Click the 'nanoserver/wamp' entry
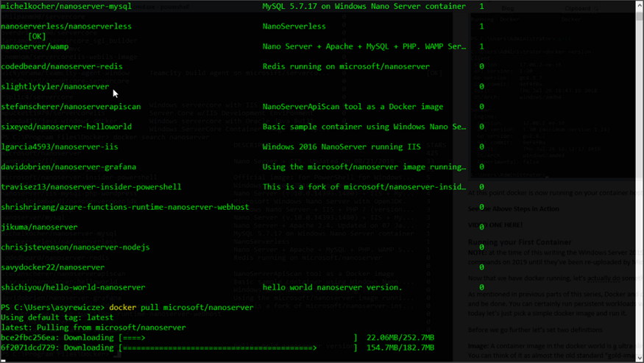Screen dimensions: 644x363 click(35, 46)
